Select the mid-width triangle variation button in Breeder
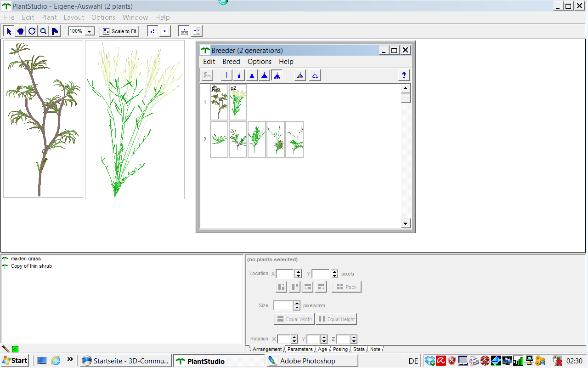Viewport: 588px width, 368px height. click(x=252, y=75)
